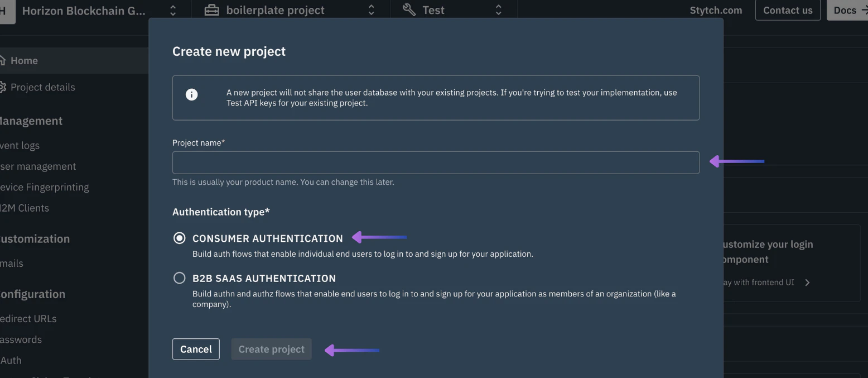Click the briefcase icon beside boilerplate project

211,9
